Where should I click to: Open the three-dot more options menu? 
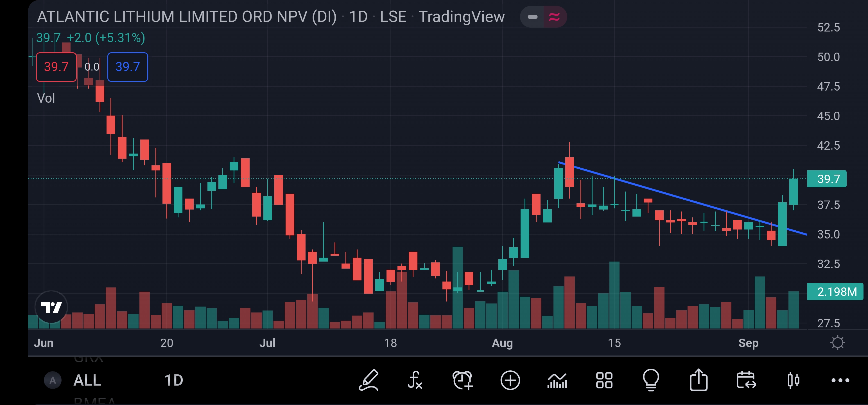pyautogui.click(x=840, y=380)
